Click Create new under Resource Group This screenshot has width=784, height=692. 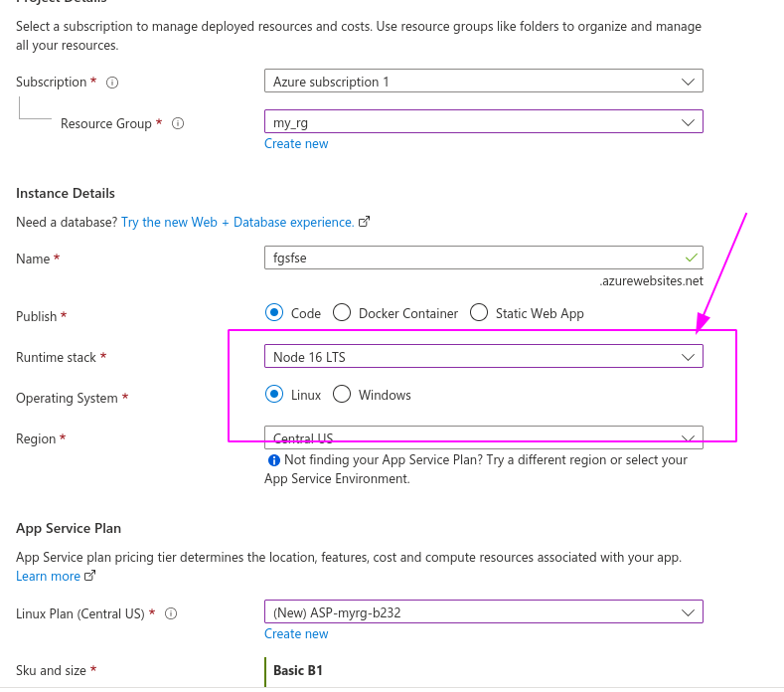[296, 144]
